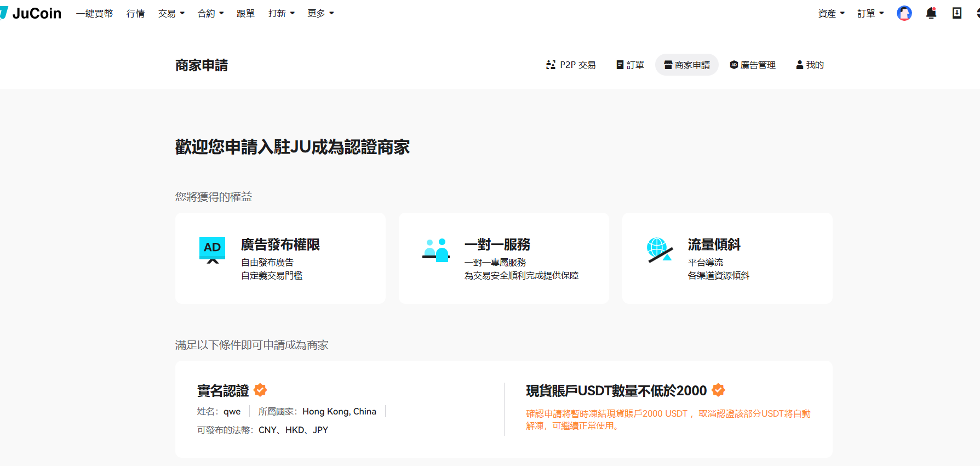Click the 各渠道資源傾斜 text

(719, 275)
